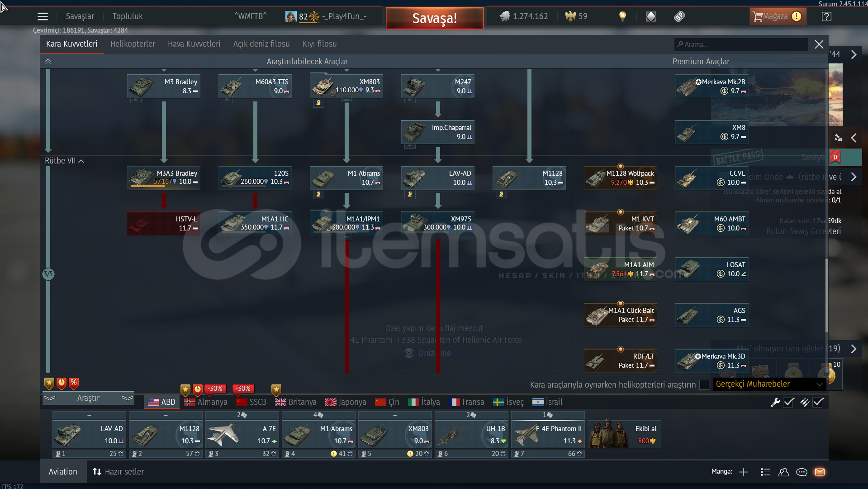Open the squad list icon
The image size is (868, 489).
765,472
